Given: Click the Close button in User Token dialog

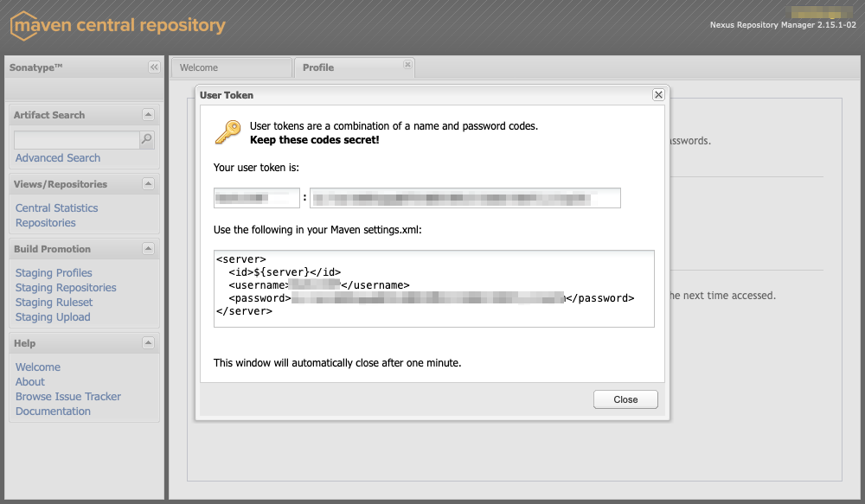Looking at the screenshot, I should click(x=625, y=399).
